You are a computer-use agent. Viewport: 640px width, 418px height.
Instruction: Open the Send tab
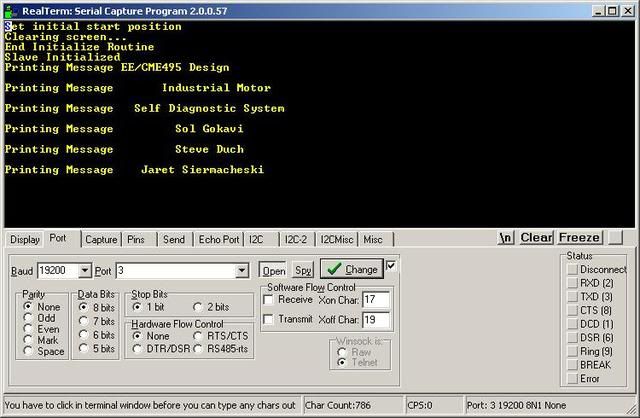(174, 240)
